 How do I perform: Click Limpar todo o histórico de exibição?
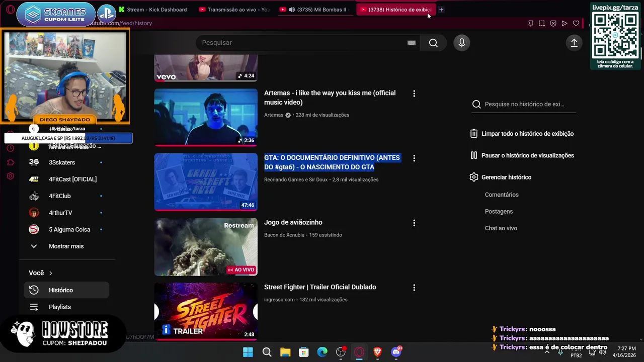click(x=527, y=134)
